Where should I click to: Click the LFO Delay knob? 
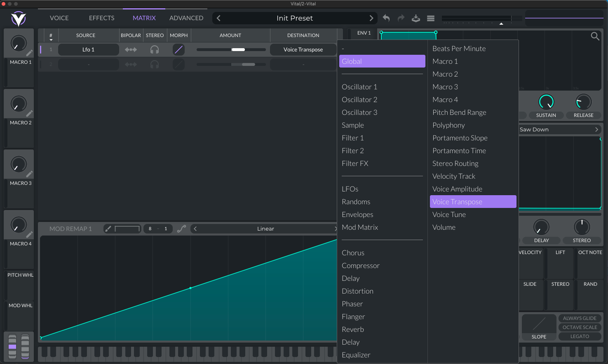pyautogui.click(x=541, y=227)
